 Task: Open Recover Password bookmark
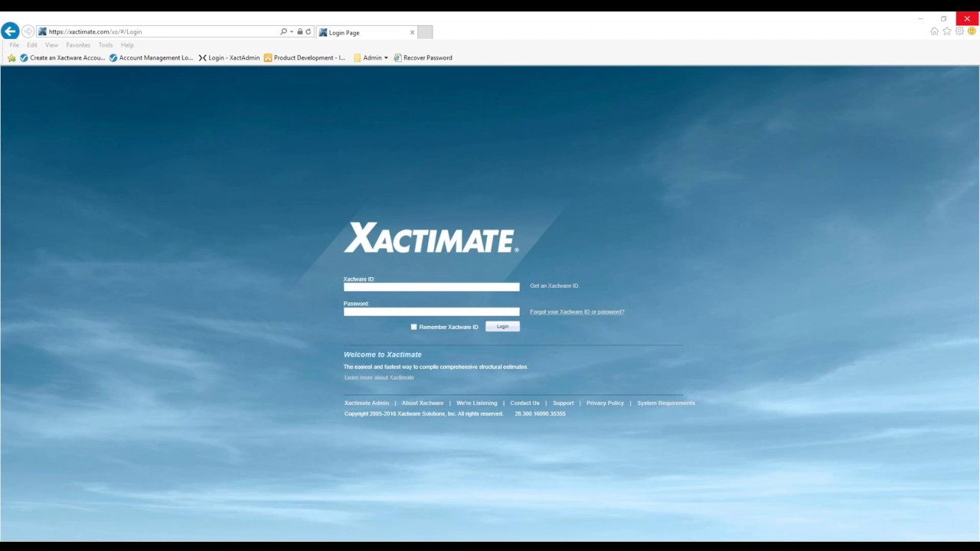[x=423, y=57]
